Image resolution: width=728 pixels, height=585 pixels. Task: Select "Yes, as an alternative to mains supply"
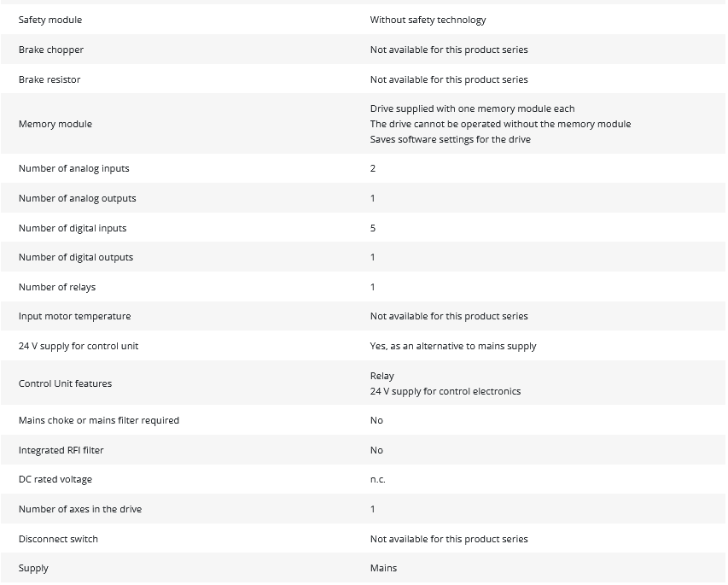(453, 346)
